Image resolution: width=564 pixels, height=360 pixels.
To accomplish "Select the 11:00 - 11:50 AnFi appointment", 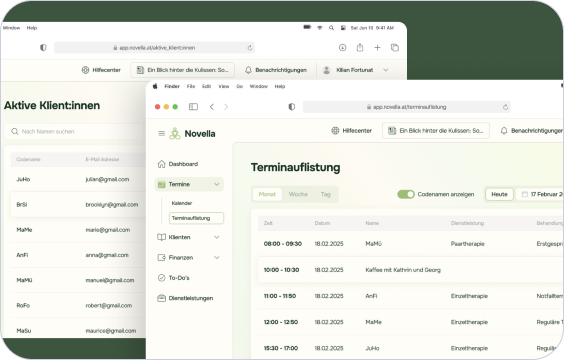I will [410, 296].
